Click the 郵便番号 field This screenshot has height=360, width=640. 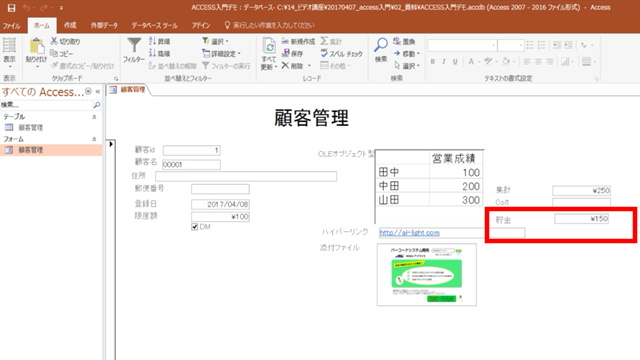220,189
